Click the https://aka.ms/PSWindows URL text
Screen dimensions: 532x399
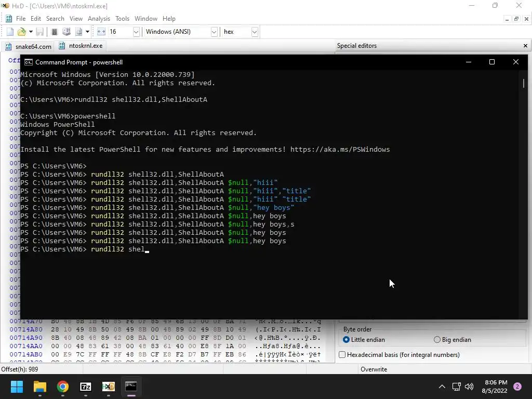340,149
